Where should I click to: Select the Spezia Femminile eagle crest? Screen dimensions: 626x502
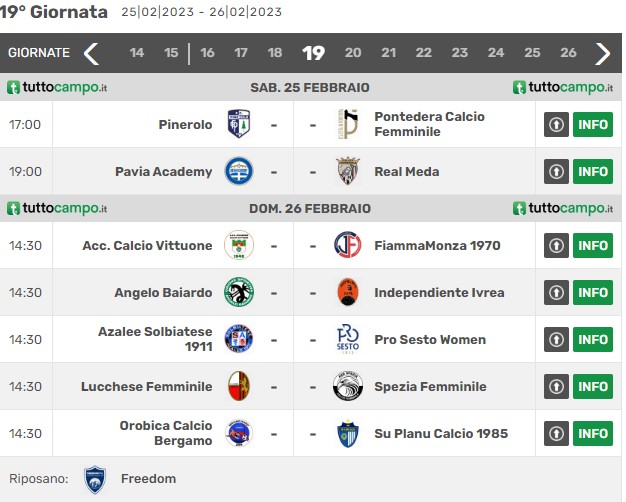(x=348, y=386)
